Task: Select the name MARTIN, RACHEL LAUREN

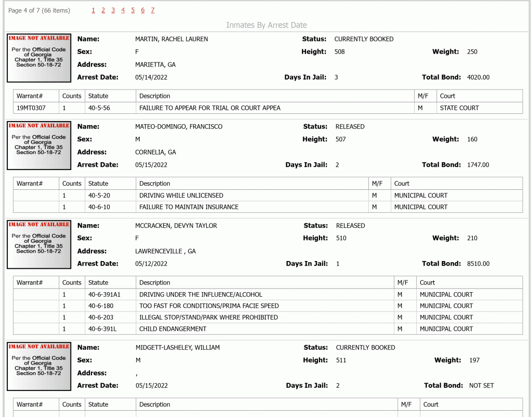Action: coord(171,39)
